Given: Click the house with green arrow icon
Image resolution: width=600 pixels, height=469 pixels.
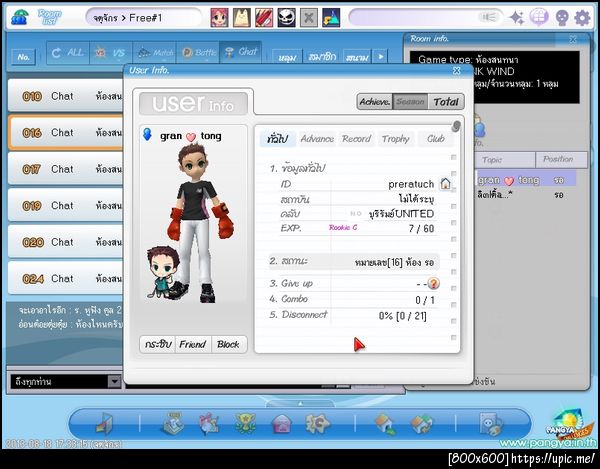Looking at the screenshot, I should coord(385,424).
